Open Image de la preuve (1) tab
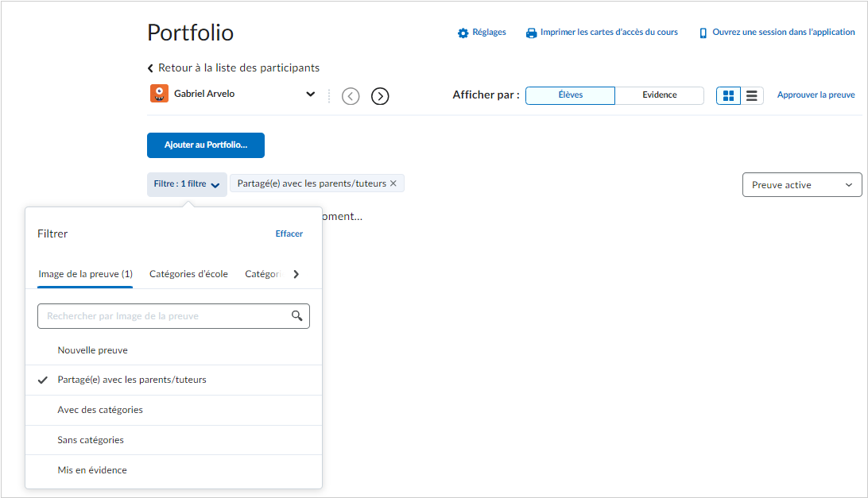 (85, 274)
